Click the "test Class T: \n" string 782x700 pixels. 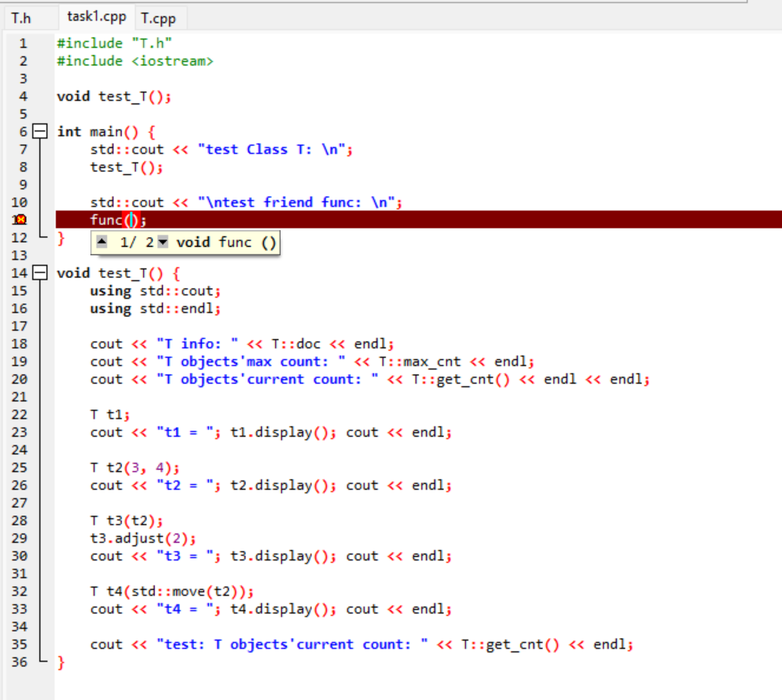(x=272, y=149)
